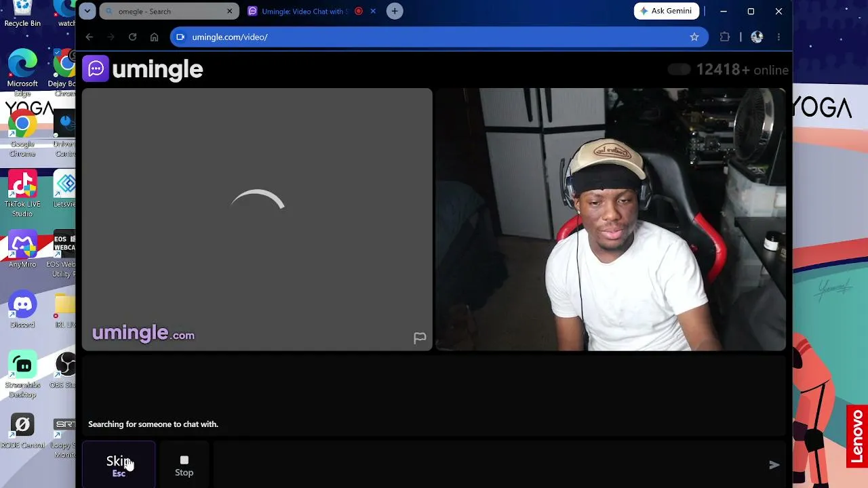
Task: Click the "Searching for someone to chat with." text
Action: click(153, 424)
